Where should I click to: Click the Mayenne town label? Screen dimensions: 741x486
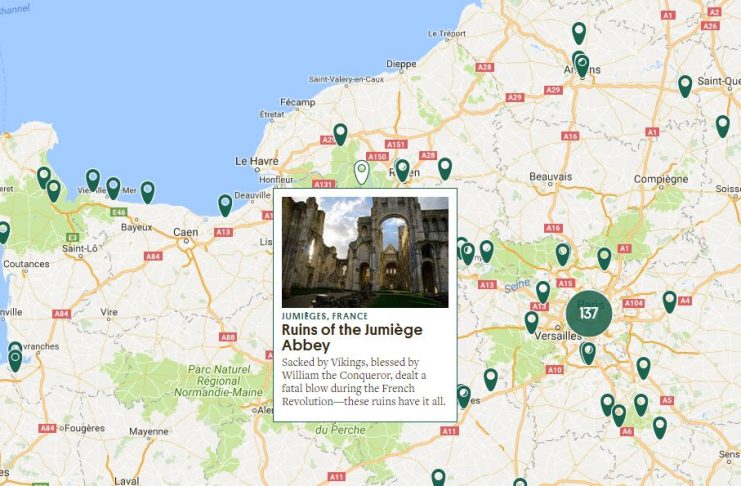click(149, 432)
